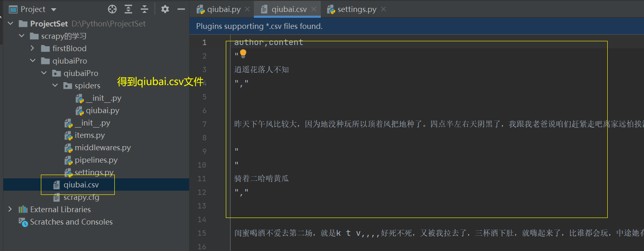This screenshot has width=644, height=251.
Task: Close the settings.py editor tab
Action: 384,9
